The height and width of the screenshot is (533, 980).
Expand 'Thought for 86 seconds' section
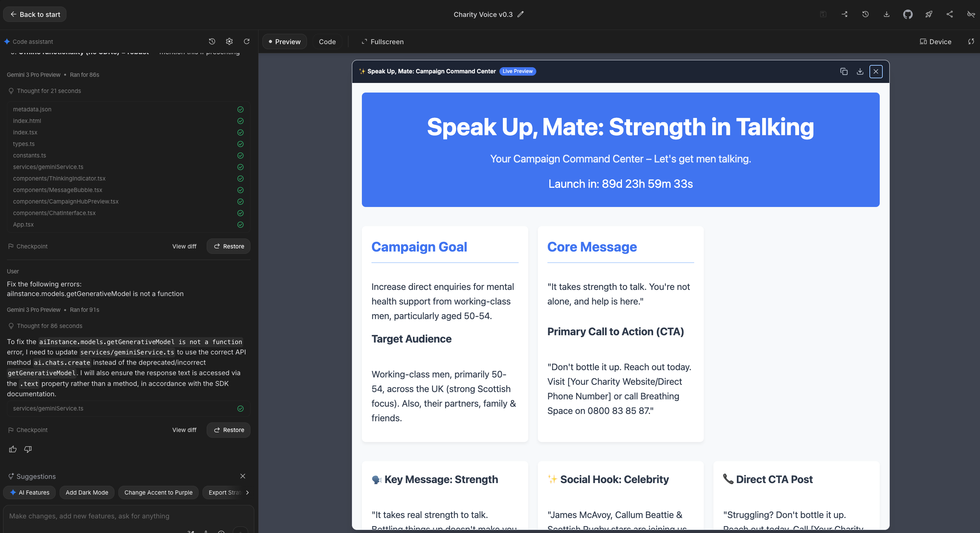[x=49, y=326]
